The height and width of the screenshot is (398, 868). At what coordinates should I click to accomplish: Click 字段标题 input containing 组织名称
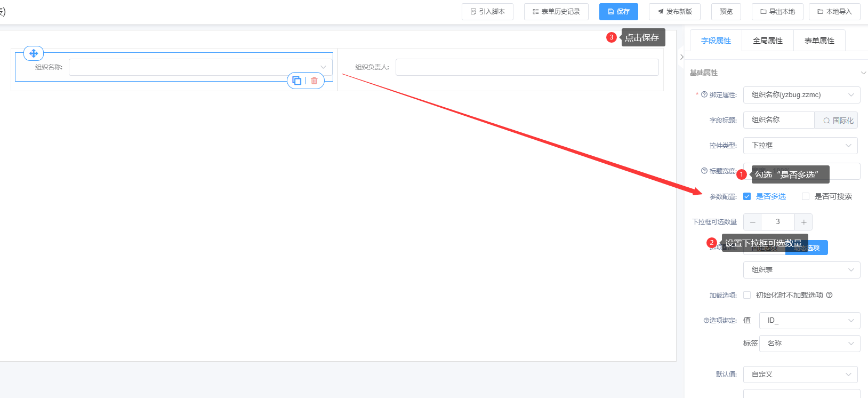pos(779,120)
